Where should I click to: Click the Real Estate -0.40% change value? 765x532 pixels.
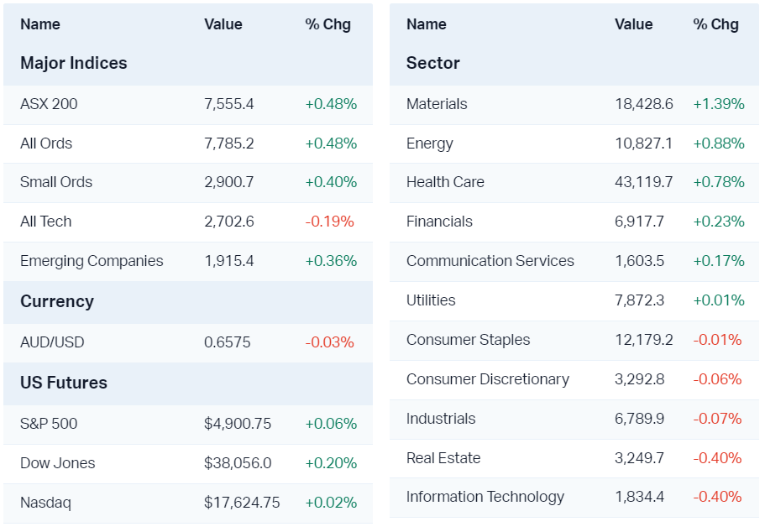[x=717, y=458]
